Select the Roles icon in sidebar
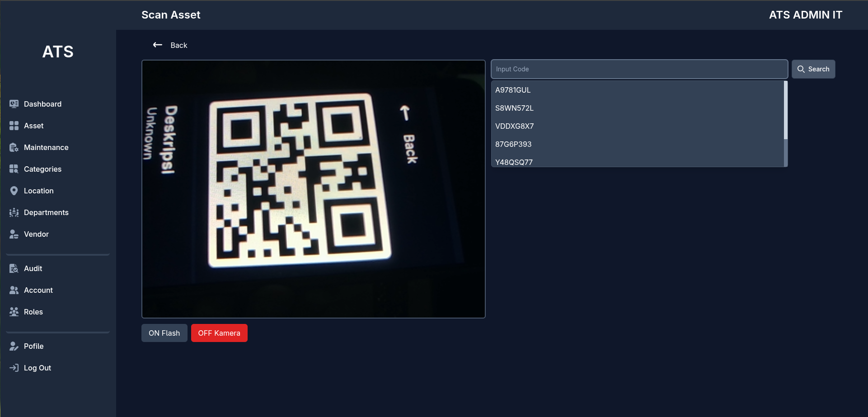Image resolution: width=868 pixels, height=417 pixels. (x=14, y=312)
